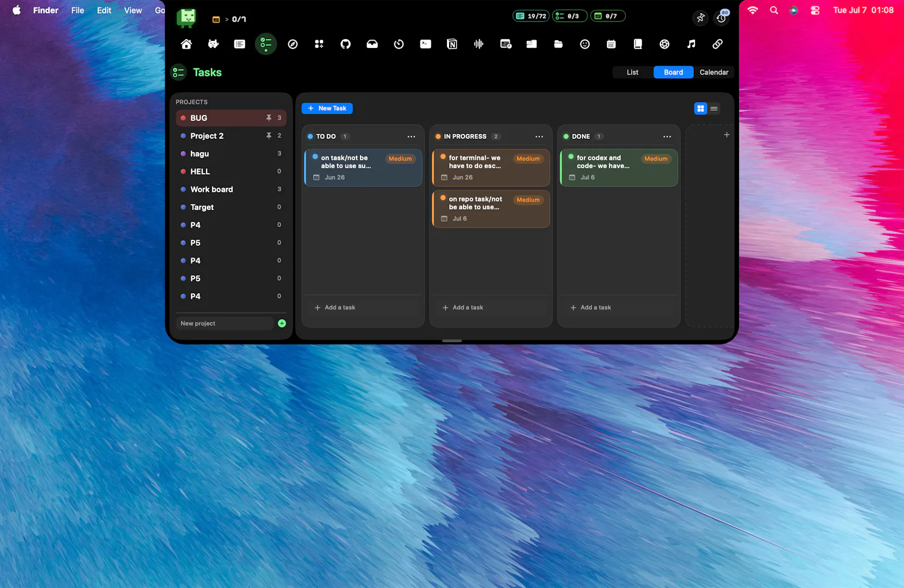Select the hagu project

(x=231, y=154)
